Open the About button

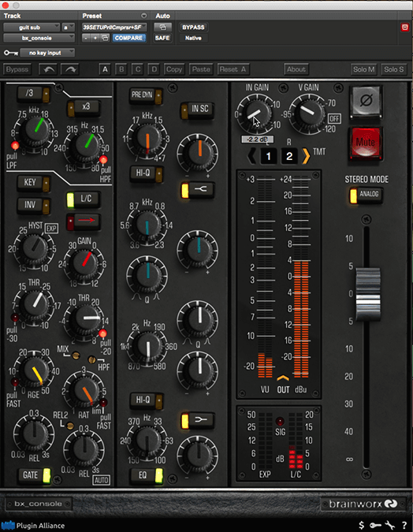296,69
